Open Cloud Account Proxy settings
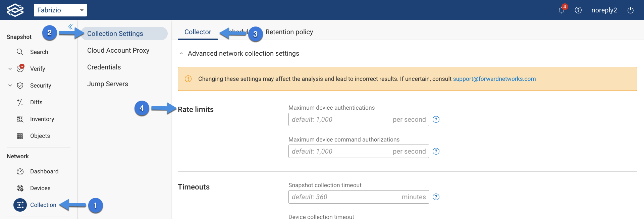This screenshot has height=219, width=644. click(x=118, y=50)
